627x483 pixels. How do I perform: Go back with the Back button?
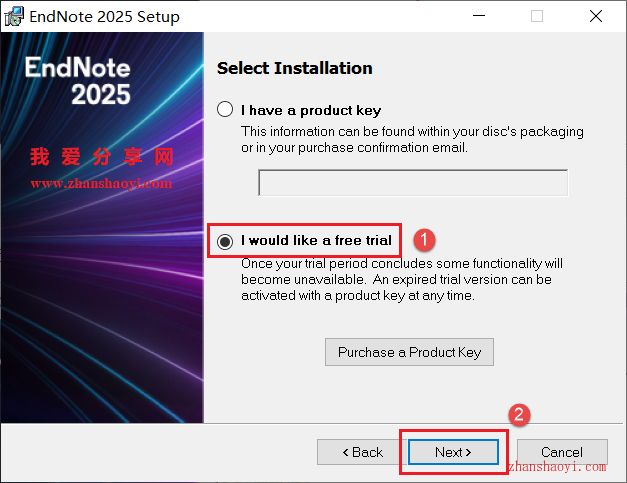coord(363,452)
